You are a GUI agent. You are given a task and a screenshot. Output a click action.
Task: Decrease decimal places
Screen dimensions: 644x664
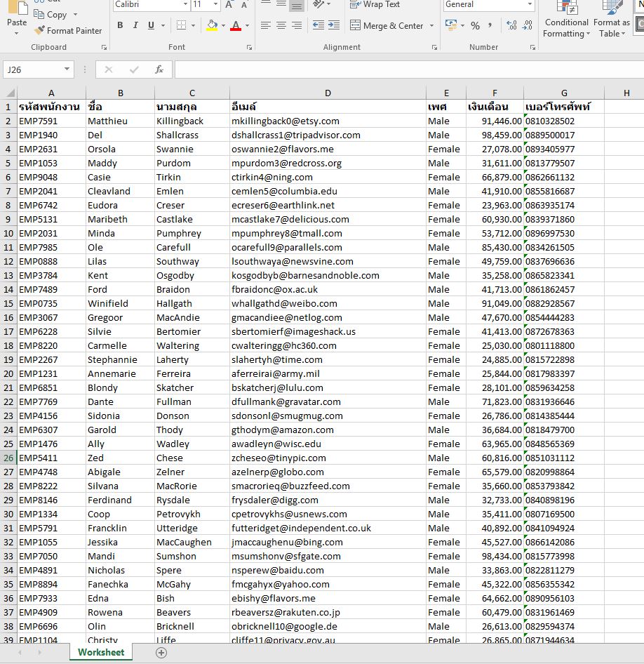point(528,25)
